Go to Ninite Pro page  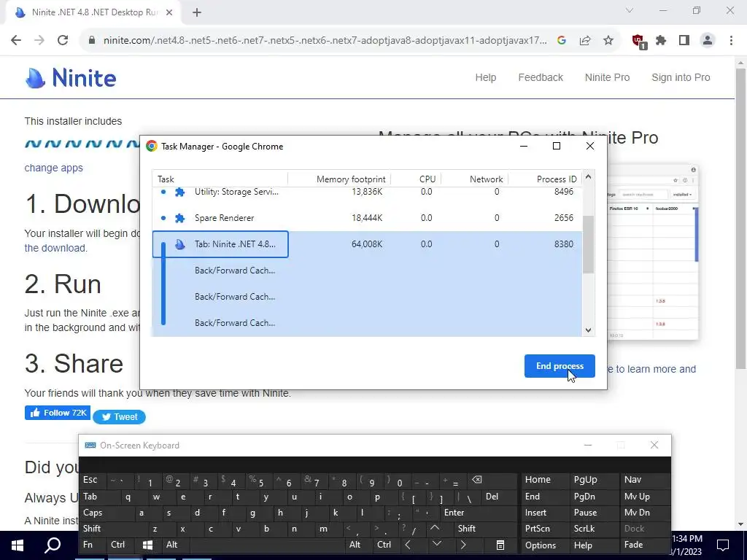[x=607, y=77]
